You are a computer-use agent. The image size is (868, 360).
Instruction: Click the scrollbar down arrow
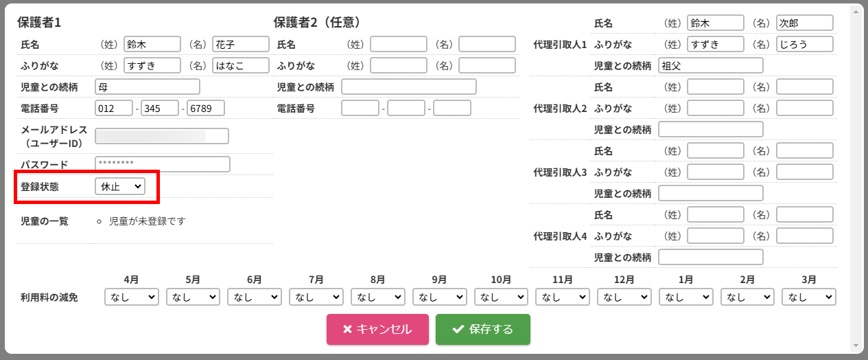pos(855,346)
